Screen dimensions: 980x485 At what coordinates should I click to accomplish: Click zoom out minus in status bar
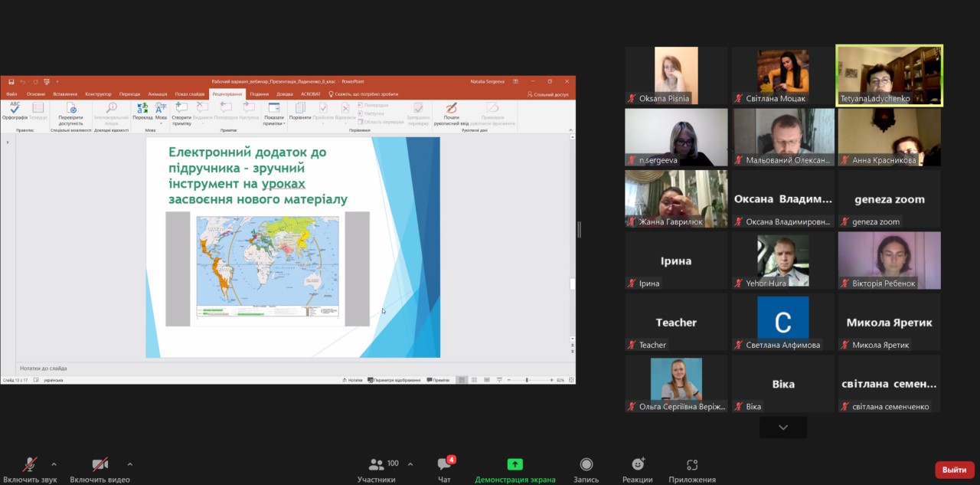click(510, 380)
